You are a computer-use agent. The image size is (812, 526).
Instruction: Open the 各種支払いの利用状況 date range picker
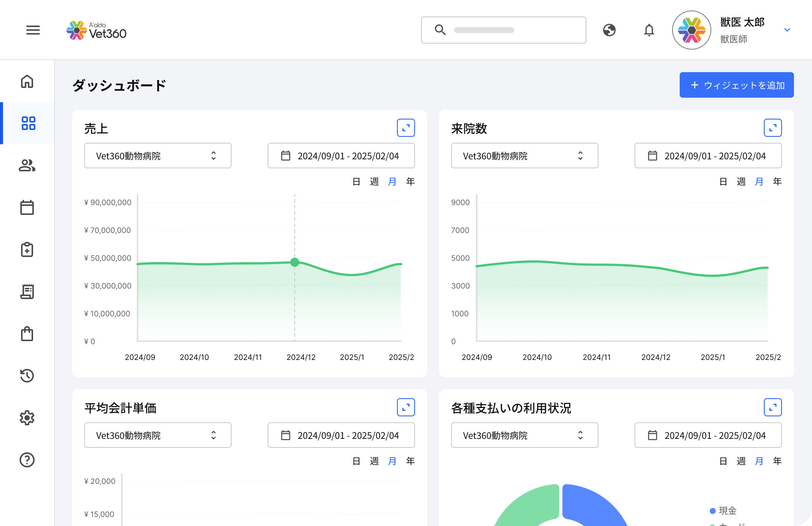[x=708, y=435]
